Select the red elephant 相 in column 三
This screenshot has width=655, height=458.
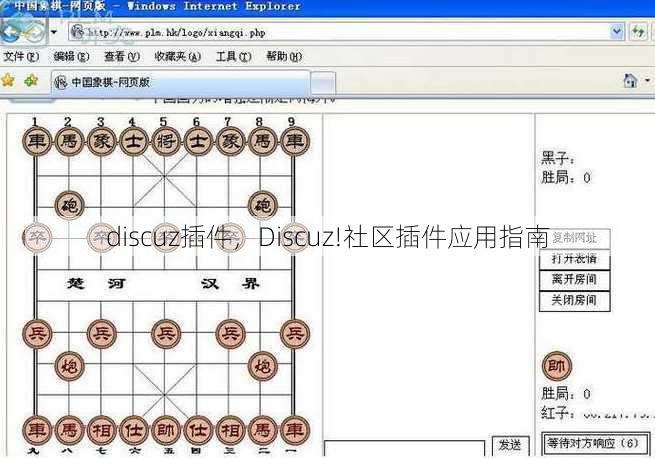click(230, 430)
